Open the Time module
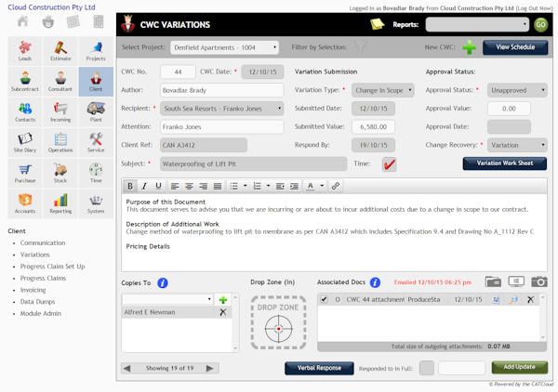558x392 pixels. tap(96, 173)
